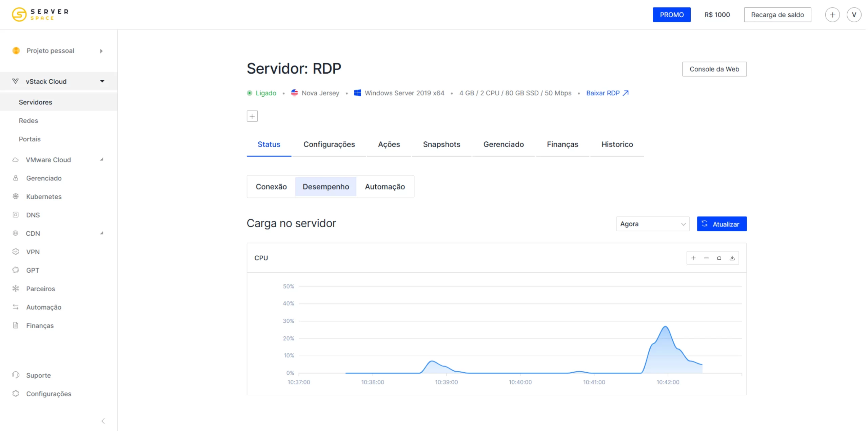This screenshot has width=868, height=433.
Task: Click the chart zoom out minus icon
Action: (x=706, y=258)
